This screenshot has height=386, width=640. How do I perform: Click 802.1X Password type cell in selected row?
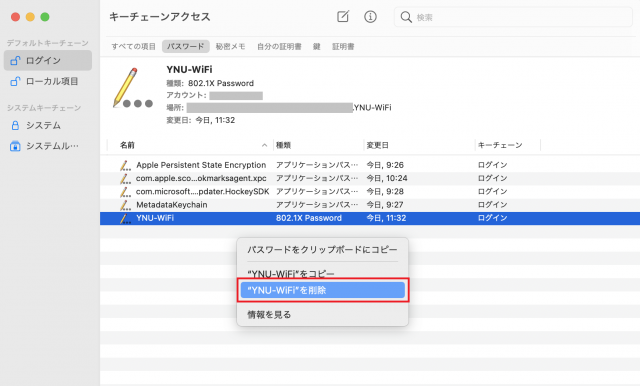click(x=309, y=218)
